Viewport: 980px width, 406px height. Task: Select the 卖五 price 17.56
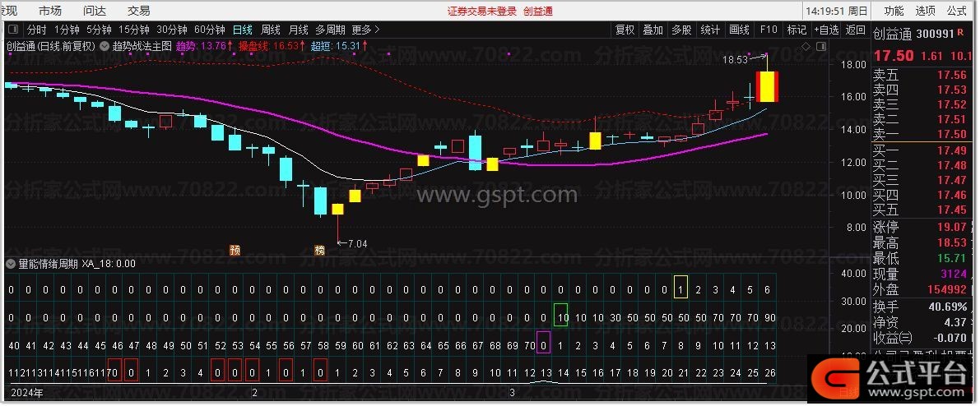(951, 75)
